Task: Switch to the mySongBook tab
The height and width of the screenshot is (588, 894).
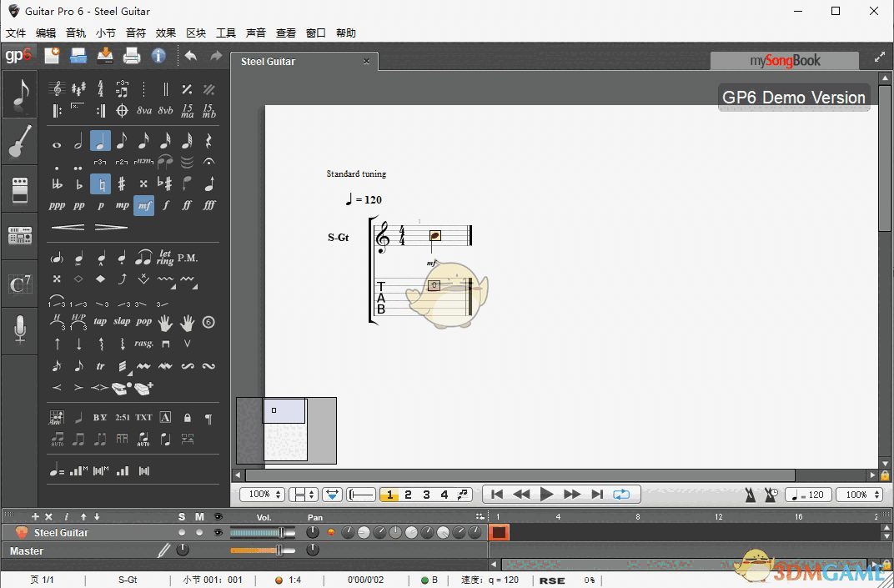Action: pos(784,61)
